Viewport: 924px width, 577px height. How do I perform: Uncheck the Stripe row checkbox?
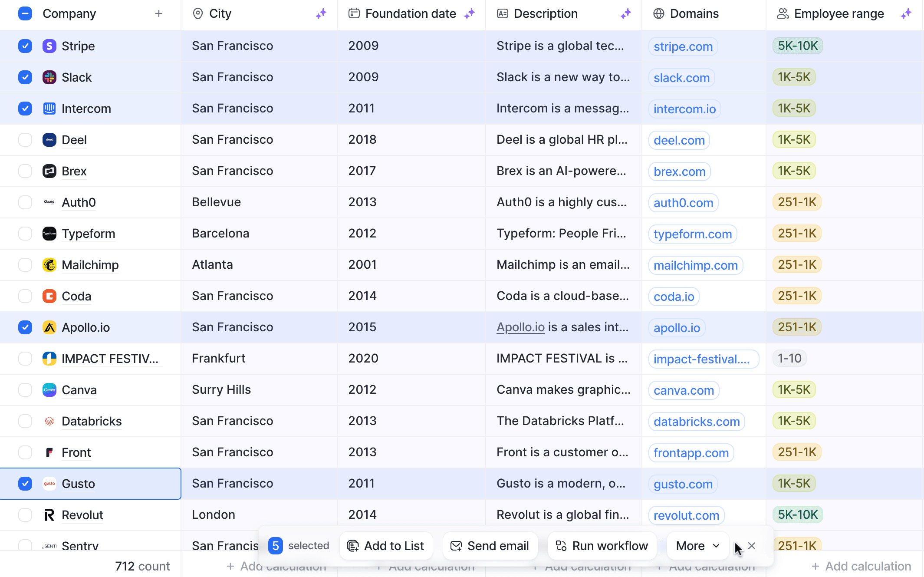click(25, 46)
